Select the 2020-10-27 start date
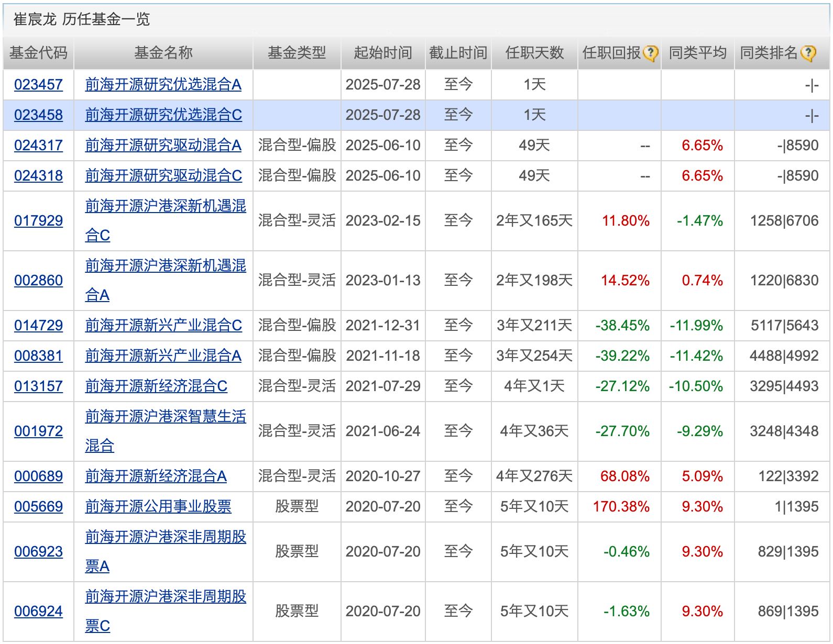This screenshot has width=833, height=644. (x=383, y=476)
